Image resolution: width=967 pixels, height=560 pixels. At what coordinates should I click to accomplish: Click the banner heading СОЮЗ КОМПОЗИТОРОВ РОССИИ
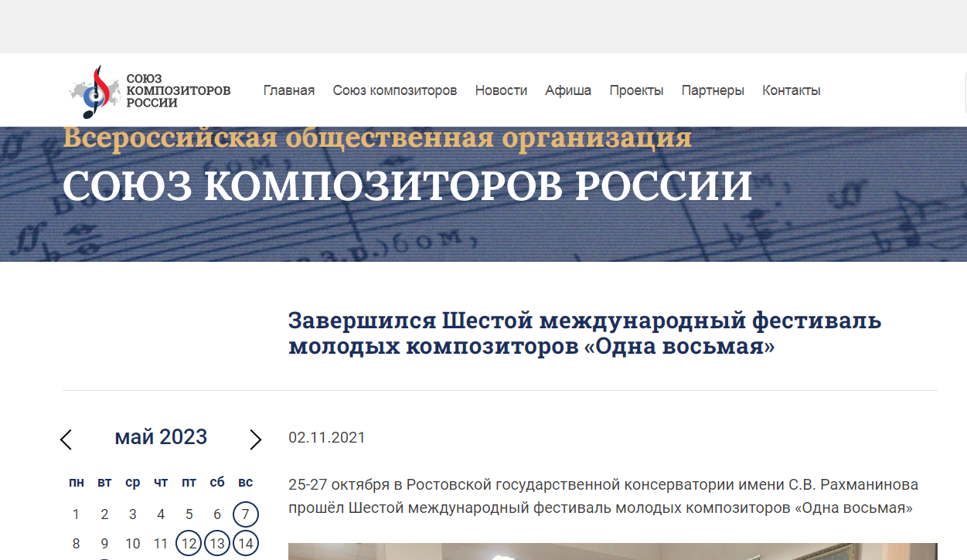(407, 185)
